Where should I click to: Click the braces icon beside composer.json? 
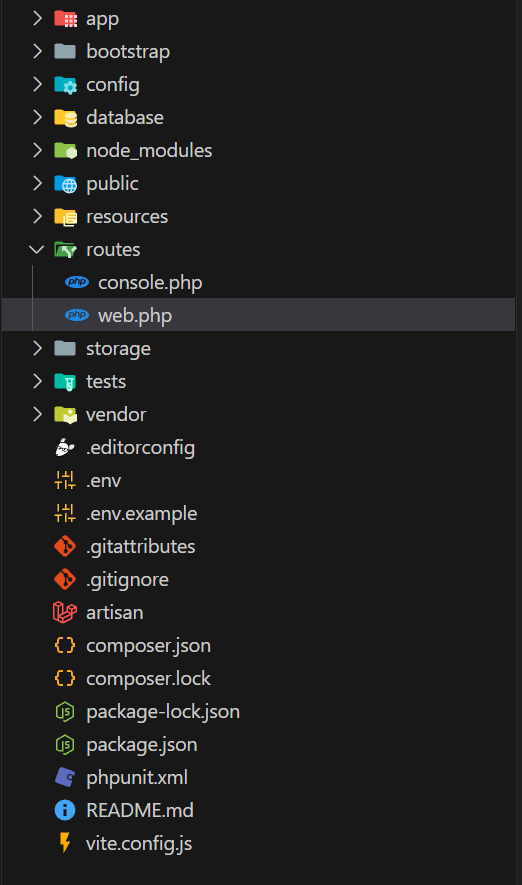tap(65, 645)
